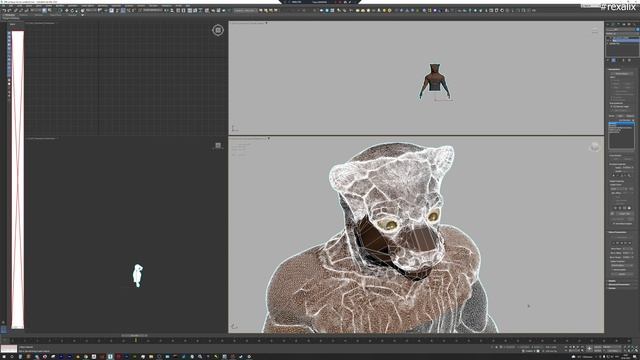Click the Play Animation button

coord(574,347)
